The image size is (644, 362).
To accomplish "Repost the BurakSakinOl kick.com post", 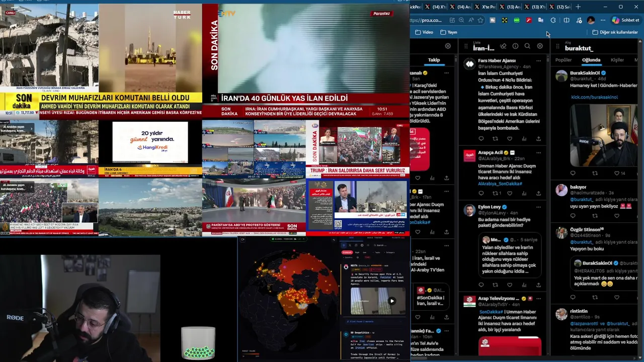I will pos(595,173).
